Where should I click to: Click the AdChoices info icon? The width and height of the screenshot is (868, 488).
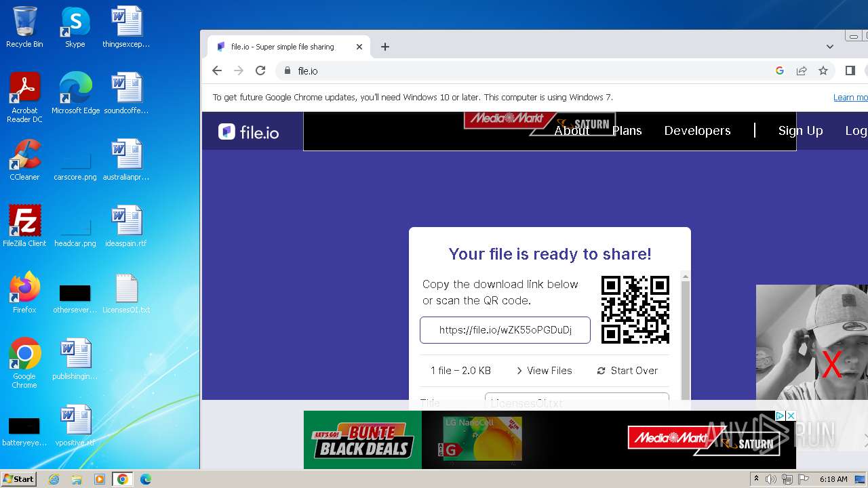781,415
